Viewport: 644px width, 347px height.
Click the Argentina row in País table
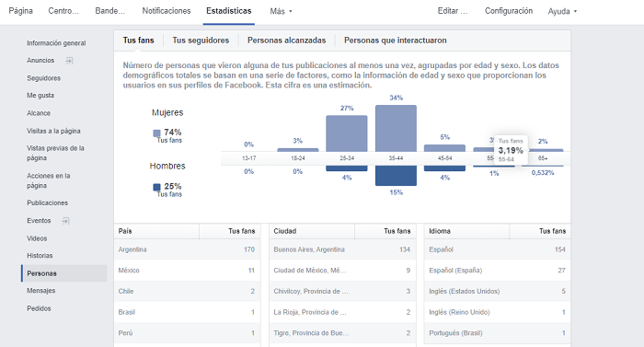click(187, 249)
